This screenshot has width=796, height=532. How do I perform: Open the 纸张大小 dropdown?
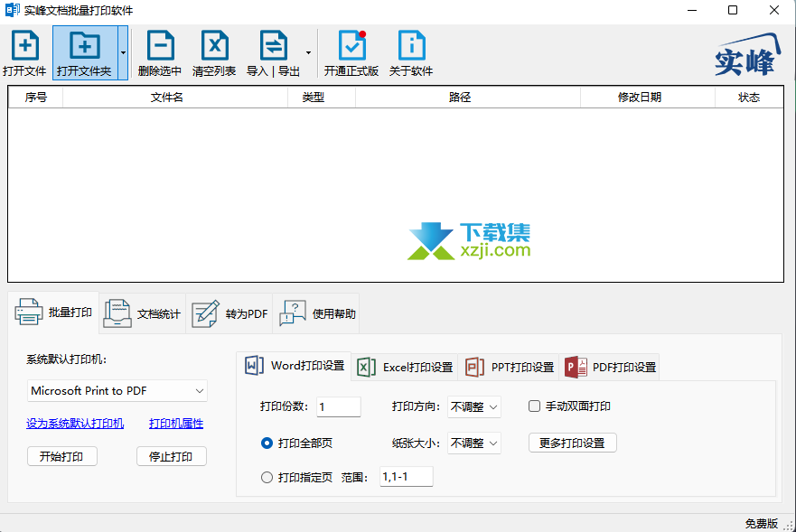click(x=474, y=443)
